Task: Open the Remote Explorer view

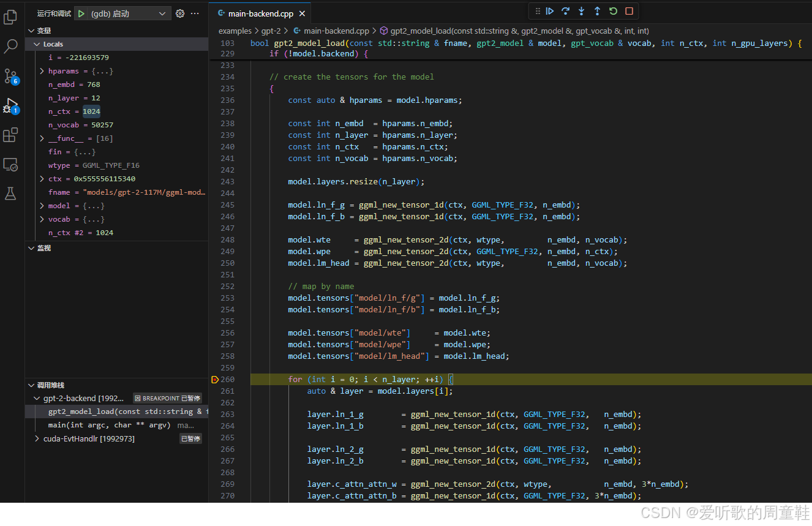Action: click(x=10, y=164)
